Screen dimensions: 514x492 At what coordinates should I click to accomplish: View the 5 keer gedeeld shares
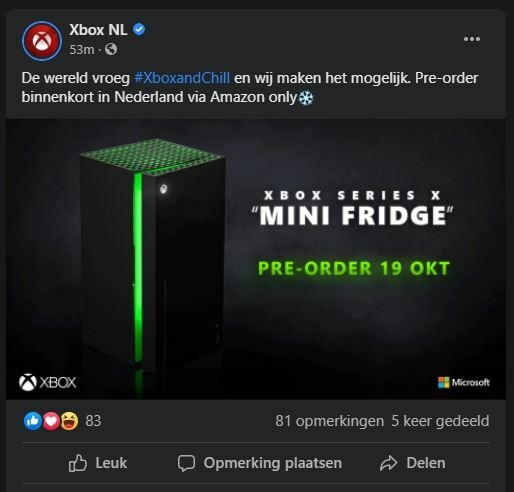pos(440,421)
